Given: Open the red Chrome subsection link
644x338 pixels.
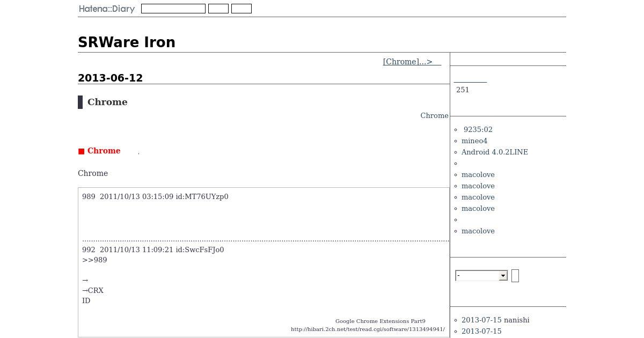Looking at the screenshot, I should 104,151.
